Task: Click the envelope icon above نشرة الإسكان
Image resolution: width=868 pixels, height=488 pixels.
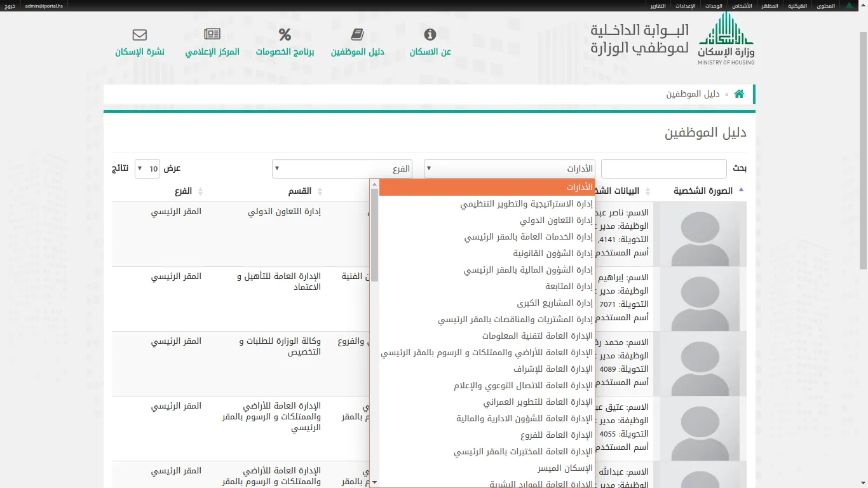Action: (x=140, y=34)
